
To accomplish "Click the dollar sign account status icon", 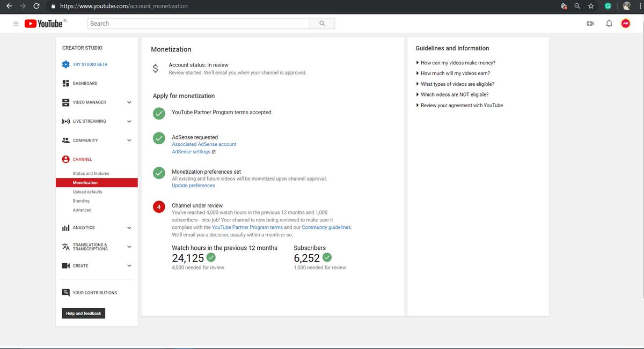I will [x=156, y=68].
